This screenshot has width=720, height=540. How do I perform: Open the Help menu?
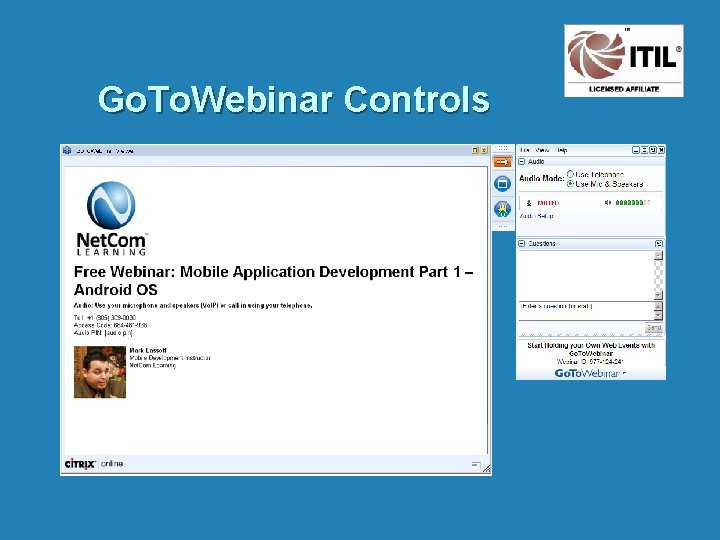[561, 150]
